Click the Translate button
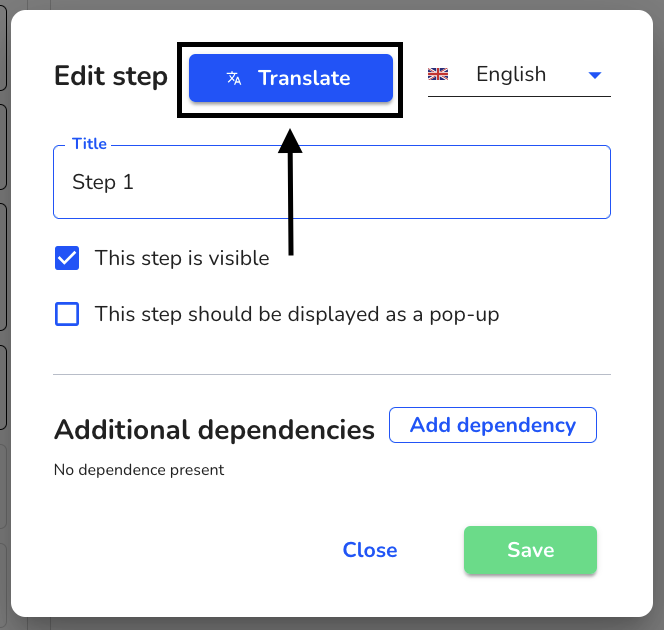 point(290,78)
